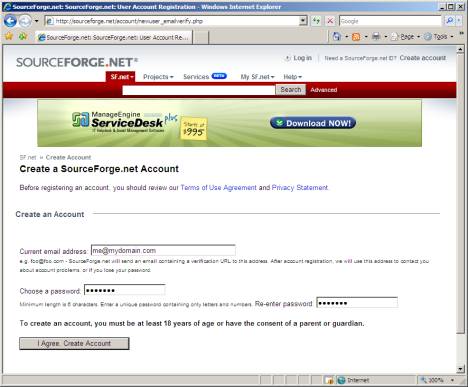This screenshot has width=468, height=387.
Task: Click into the Current email address field
Action: (163, 250)
